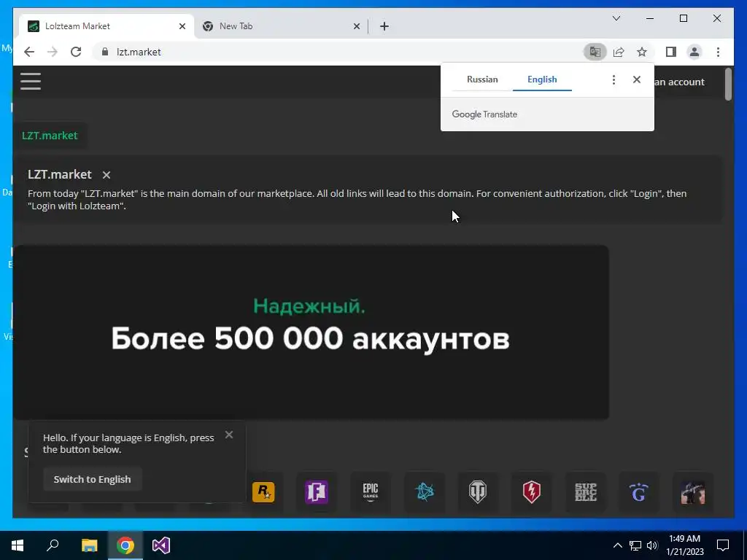Bookmark this tab with star icon

642,52
